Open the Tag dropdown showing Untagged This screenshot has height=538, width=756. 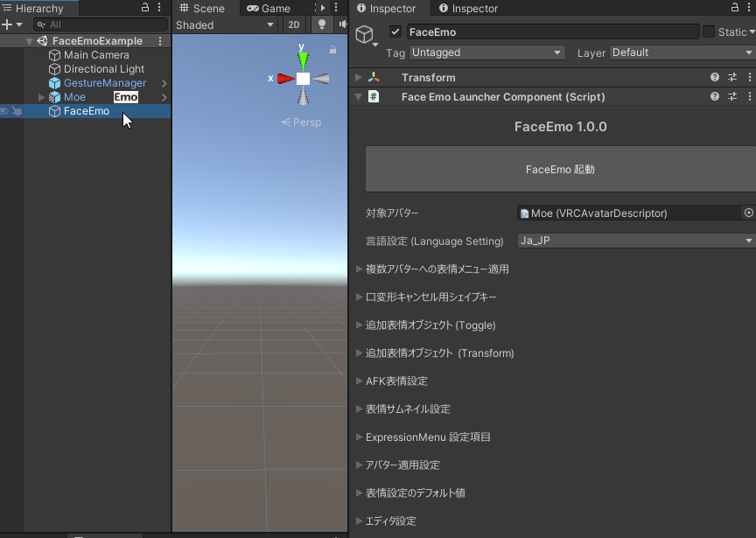[x=486, y=52]
